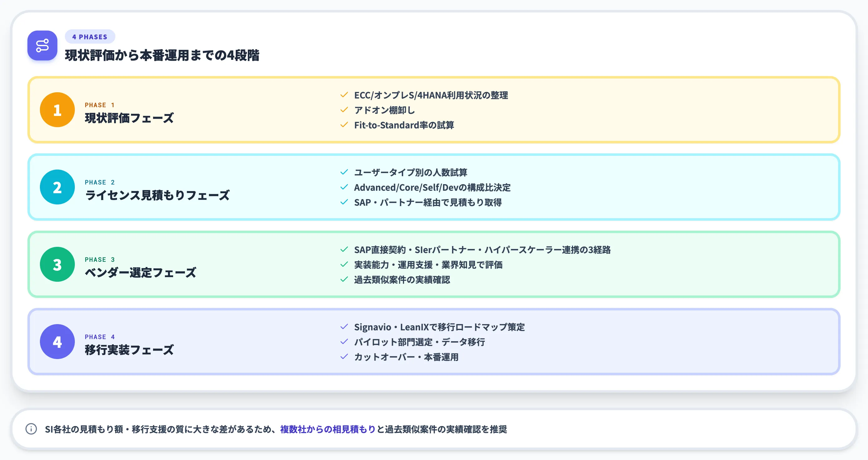Click the text Advanced/Core/Self/Devの構成比決定
The image size is (868, 460).
click(x=432, y=187)
